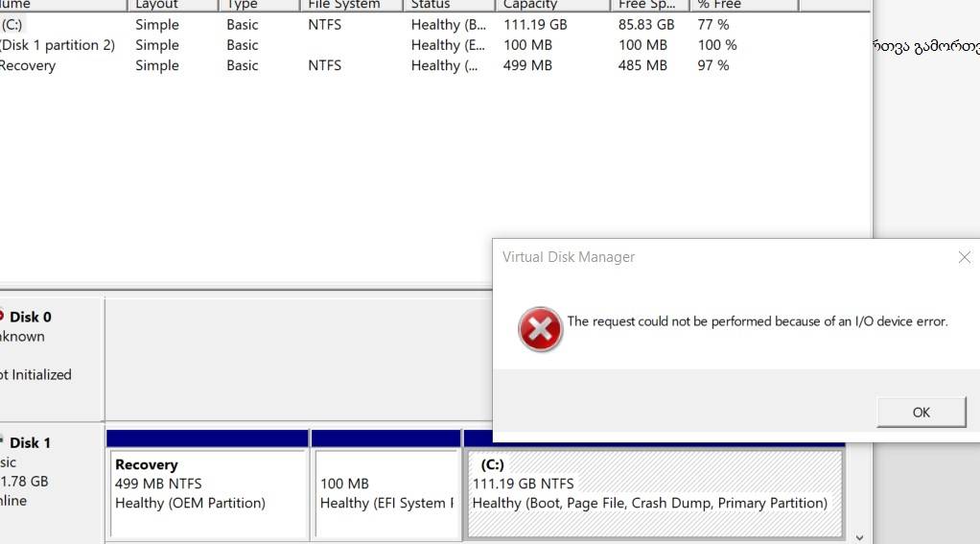The height and width of the screenshot is (544, 980).
Task: Close the Virtual Disk Manager dialog
Action: pyautogui.click(x=965, y=257)
